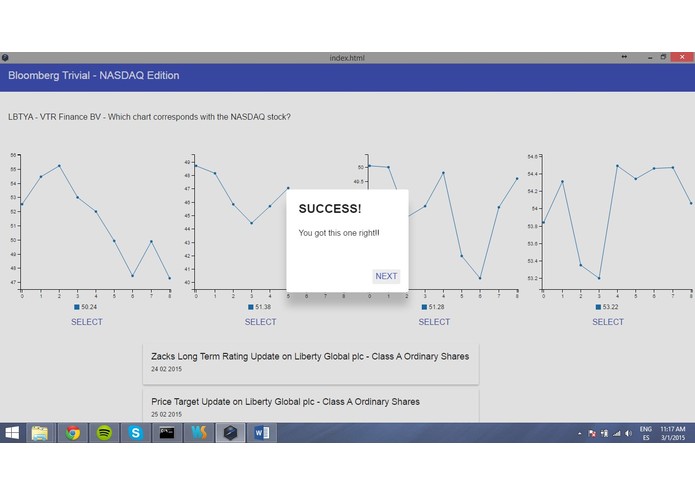Screen dimensions: 695x494
Task: Click the 25 02 2015 article date
Action: [x=166, y=414]
